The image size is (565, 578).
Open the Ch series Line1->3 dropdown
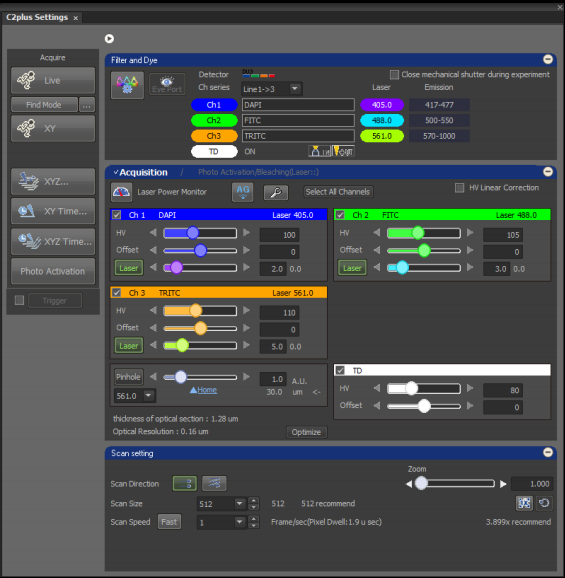coord(272,89)
